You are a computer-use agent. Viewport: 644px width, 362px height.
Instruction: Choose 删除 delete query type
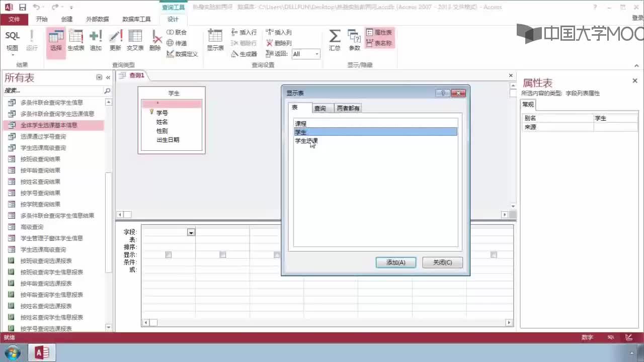pyautogui.click(x=155, y=41)
